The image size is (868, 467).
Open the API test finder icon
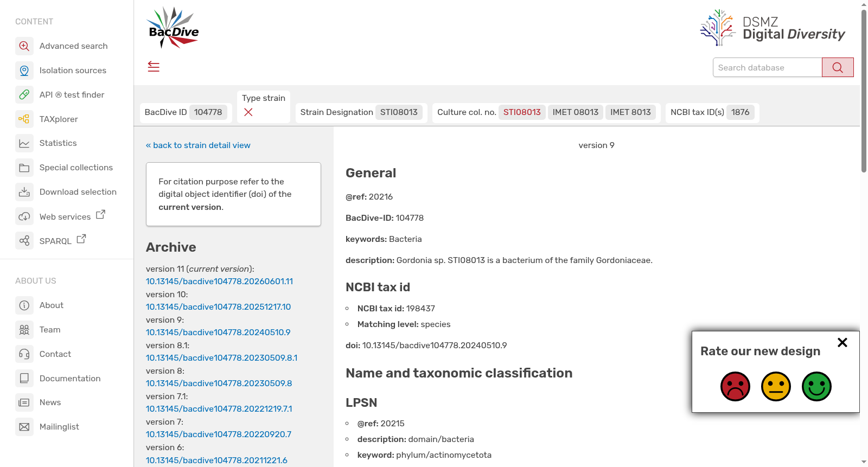[24, 95]
